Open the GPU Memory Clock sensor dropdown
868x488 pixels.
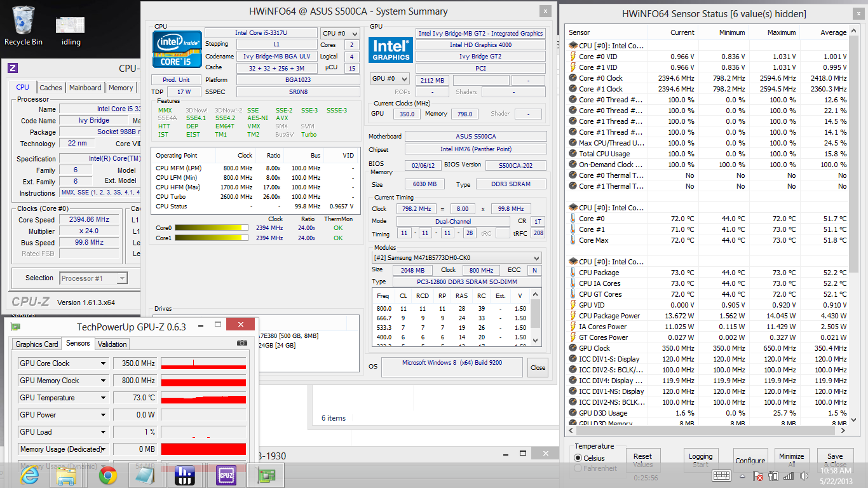pos(64,381)
